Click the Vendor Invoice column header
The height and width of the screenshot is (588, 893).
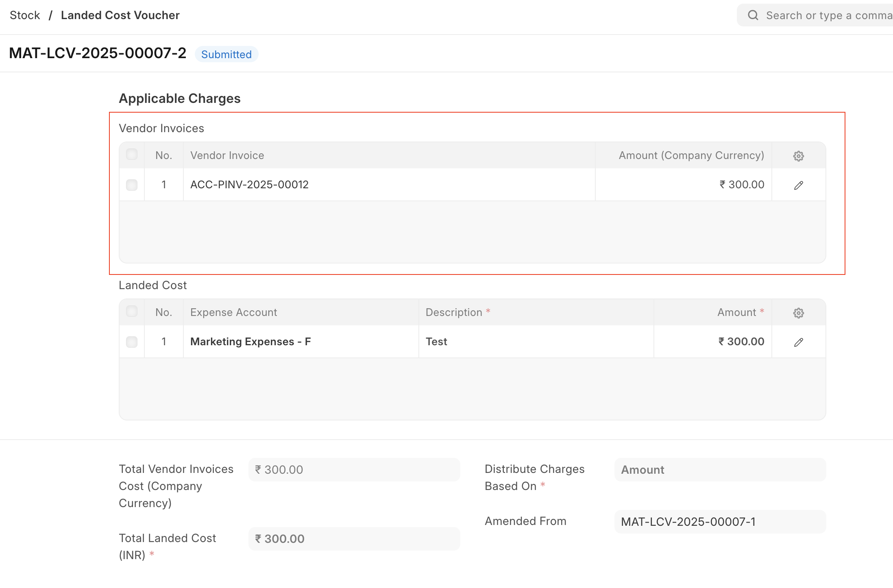pos(389,155)
